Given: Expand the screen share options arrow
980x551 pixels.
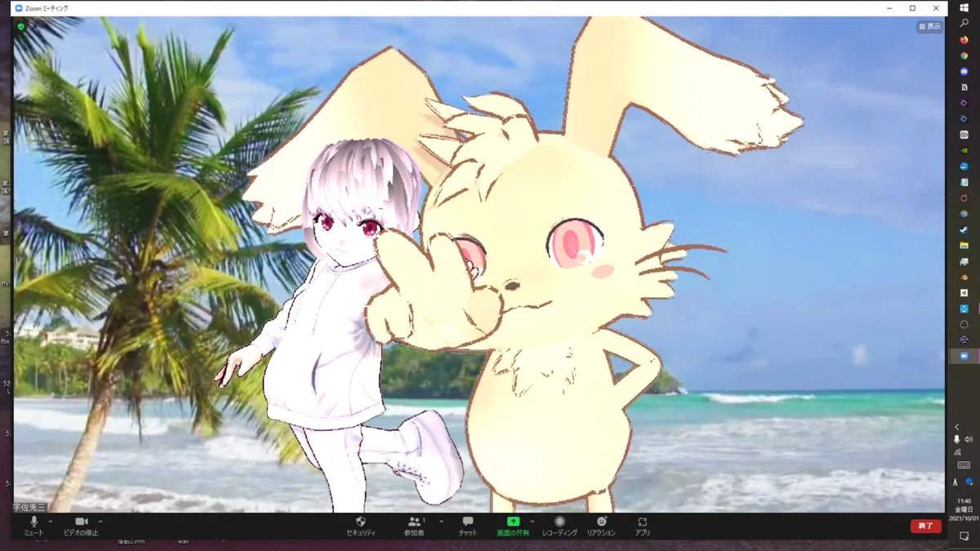Looking at the screenshot, I should pos(532,521).
